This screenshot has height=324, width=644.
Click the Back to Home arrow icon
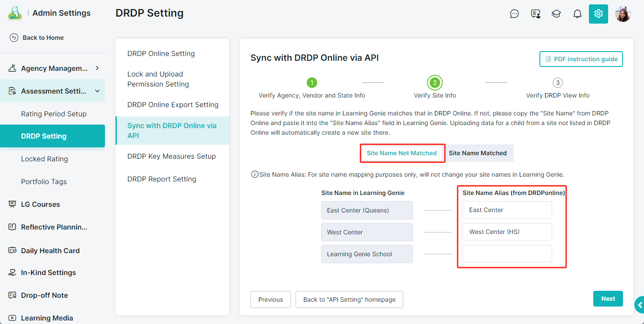pos(14,38)
